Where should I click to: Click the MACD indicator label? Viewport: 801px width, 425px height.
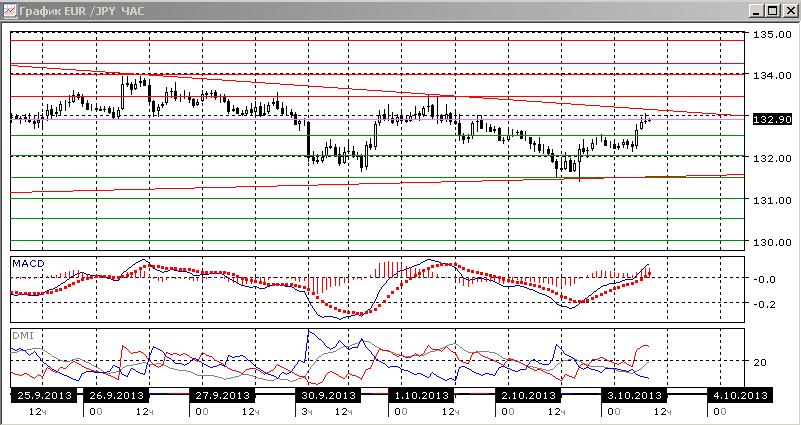point(29,264)
